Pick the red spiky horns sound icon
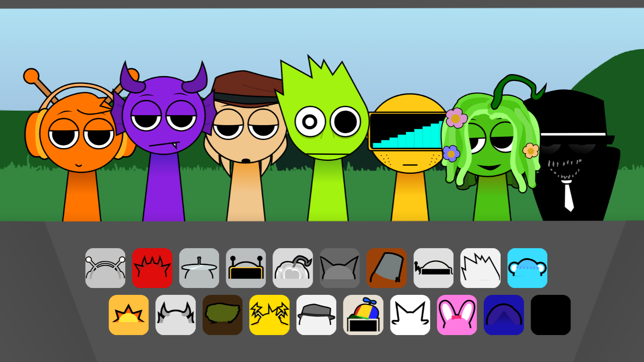This screenshot has width=644, height=362. pos(153,268)
